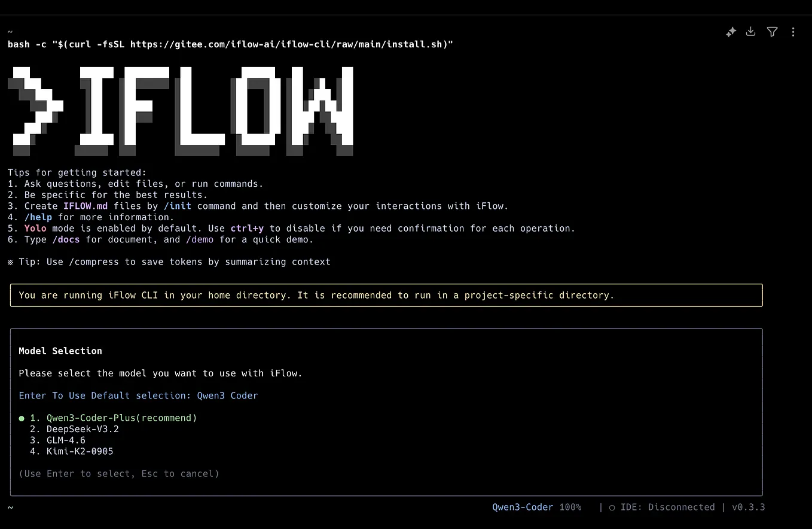
Task: Open the filter funnel icon
Action: pos(772,32)
